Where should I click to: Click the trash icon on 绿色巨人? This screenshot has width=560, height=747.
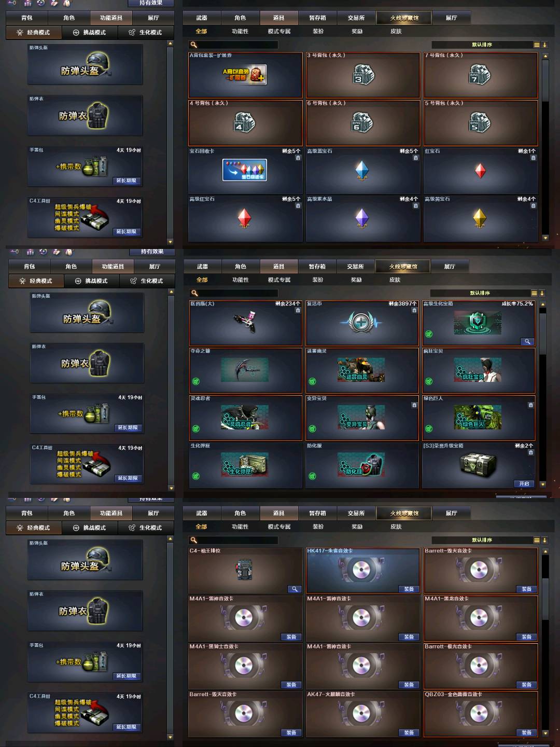pos(530,405)
